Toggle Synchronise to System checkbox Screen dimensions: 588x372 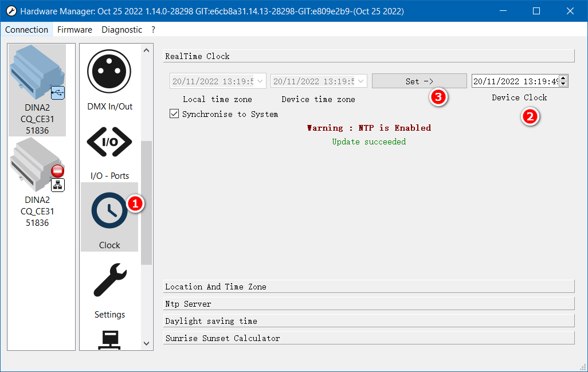pyautogui.click(x=175, y=114)
